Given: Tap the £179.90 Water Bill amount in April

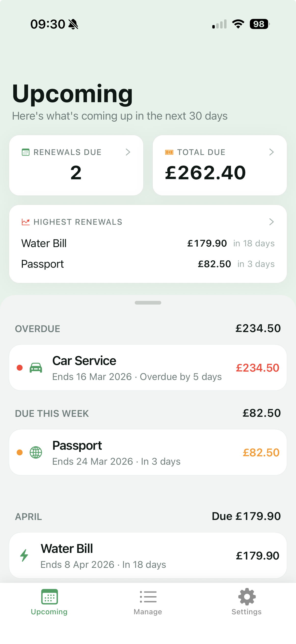Looking at the screenshot, I should 257,556.
